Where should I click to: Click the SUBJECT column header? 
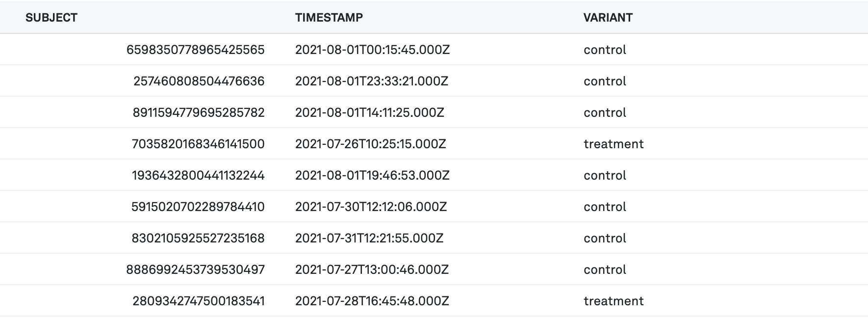pyautogui.click(x=51, y=18)
